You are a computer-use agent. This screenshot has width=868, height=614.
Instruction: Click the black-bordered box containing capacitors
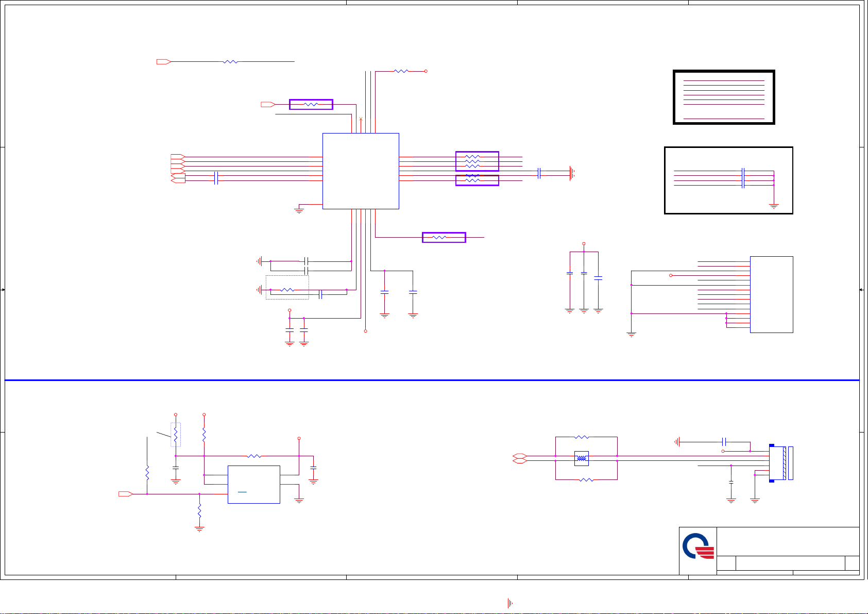[728, 180]
